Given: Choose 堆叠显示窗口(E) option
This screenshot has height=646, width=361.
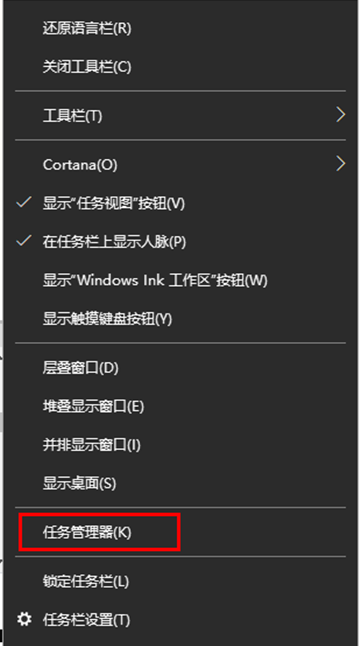Looking at the screenshot, I should coord(180,406).
